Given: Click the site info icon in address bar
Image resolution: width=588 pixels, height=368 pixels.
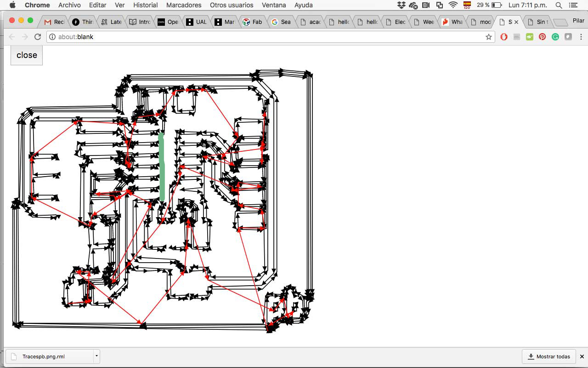Looking at the screenshot, I should [52, 37].
